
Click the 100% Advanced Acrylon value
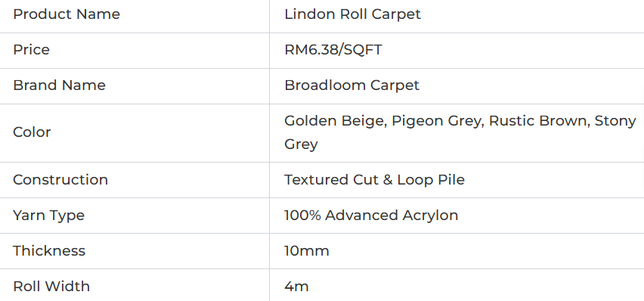371,216
